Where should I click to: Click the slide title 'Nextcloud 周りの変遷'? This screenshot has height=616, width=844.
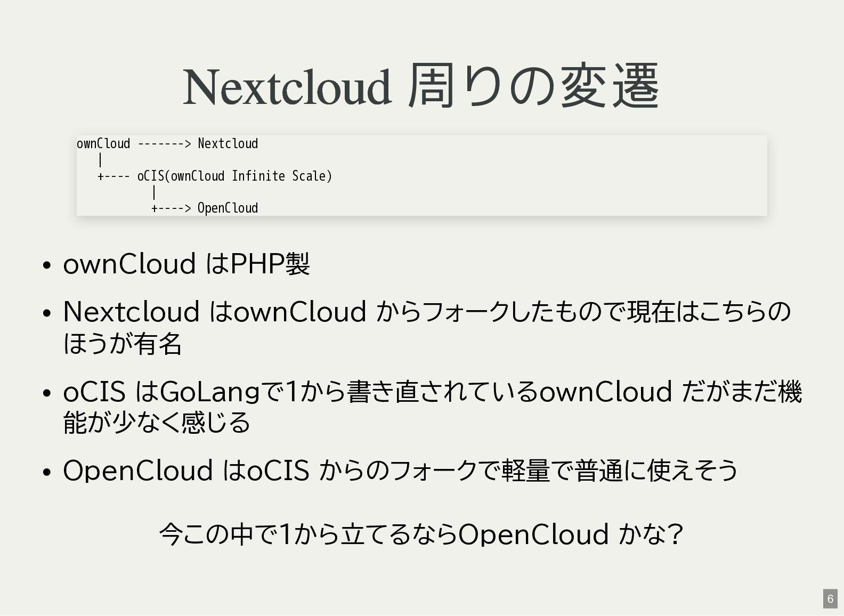pos(421,85)
